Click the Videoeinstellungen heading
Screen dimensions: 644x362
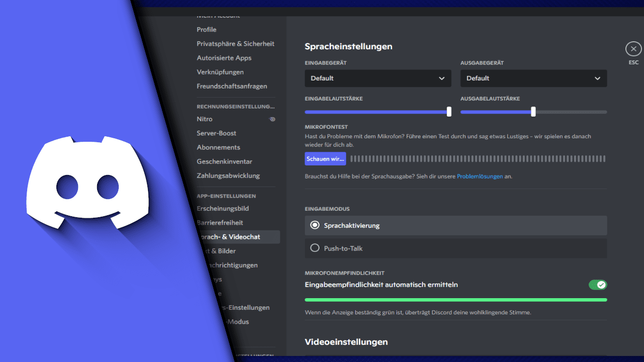click(346, 342)
